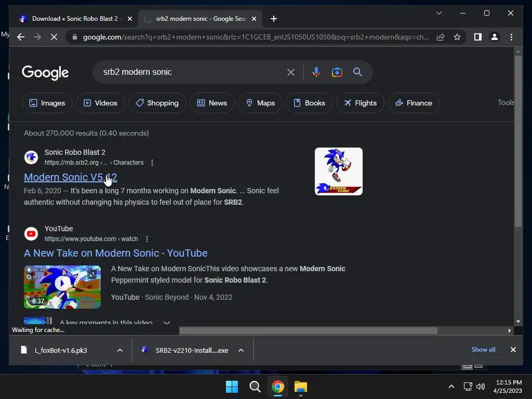532x399 pixels.
Task: Bookmark this page with the star
Action: [457, 37]
